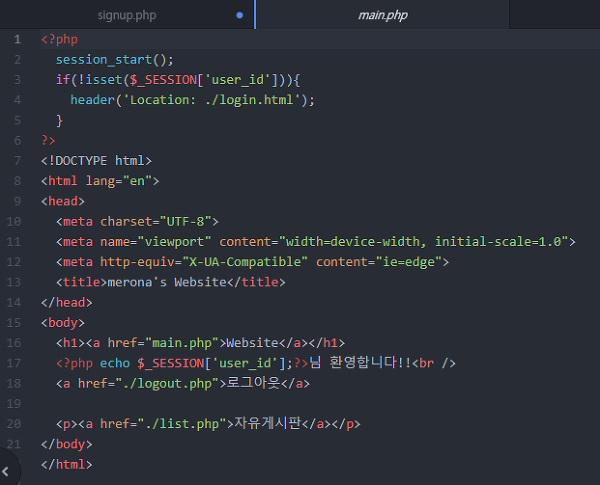Click line number 1 in the gutter

point(17,39)
